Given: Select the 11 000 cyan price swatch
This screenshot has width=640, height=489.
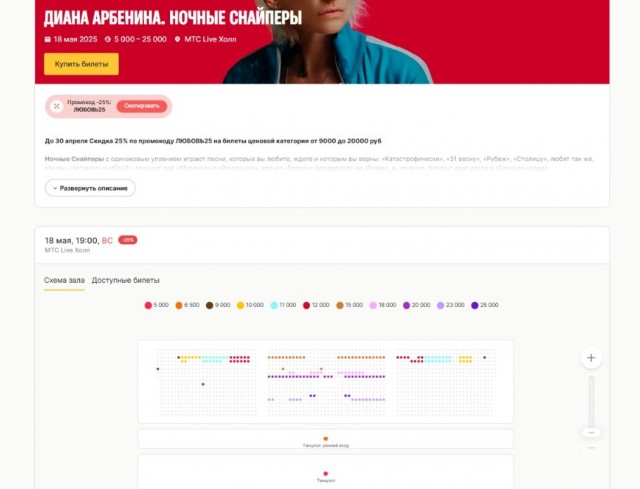Looking at the screenshot, I should click(274, 305).
